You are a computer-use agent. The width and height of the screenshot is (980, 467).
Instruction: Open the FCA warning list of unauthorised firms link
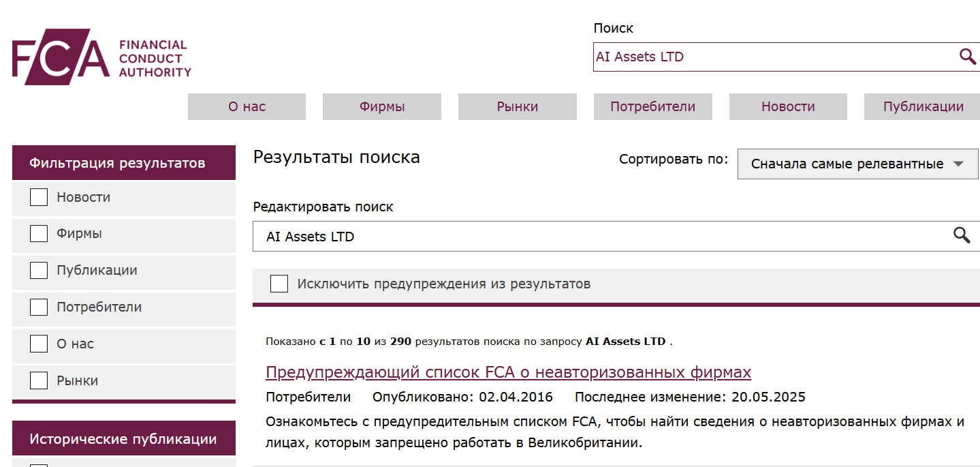point(508,372)
